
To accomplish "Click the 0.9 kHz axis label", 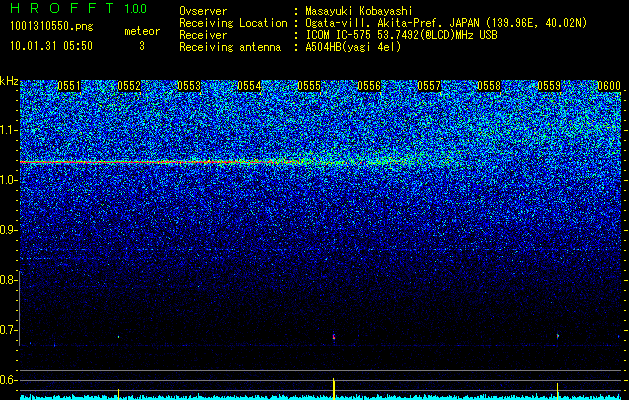I will (x=7, y=230).
